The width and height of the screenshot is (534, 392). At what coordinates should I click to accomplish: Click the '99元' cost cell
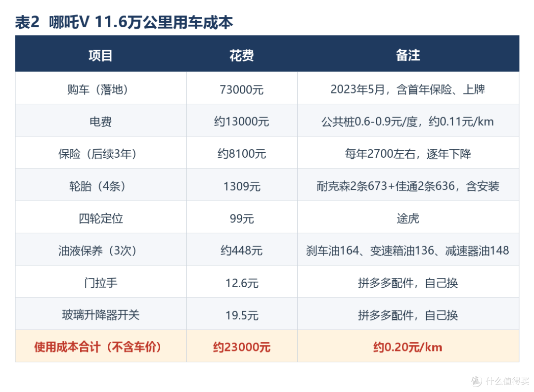coord(242,218)
